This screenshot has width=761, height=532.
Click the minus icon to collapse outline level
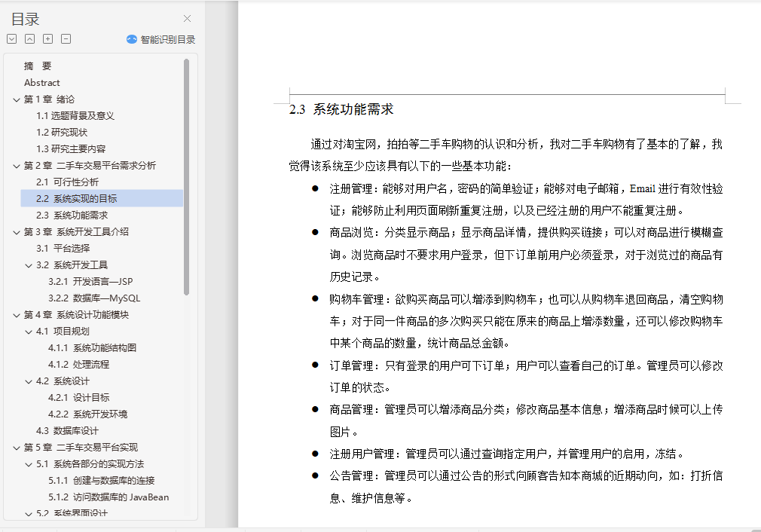pyautogui.click(x=66, y=39)
